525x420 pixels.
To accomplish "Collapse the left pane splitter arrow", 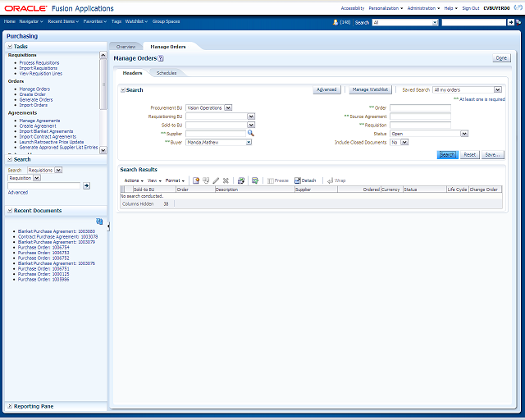I will click(x=108, y=226).
